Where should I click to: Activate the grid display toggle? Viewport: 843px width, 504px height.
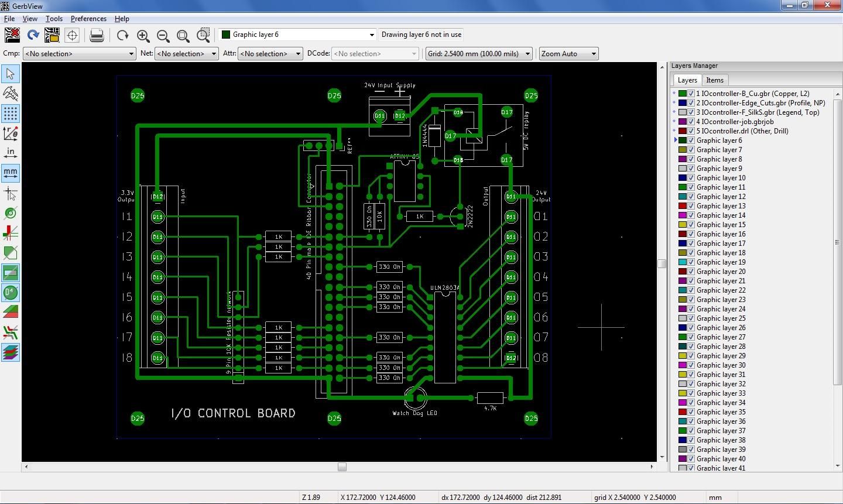click(10, 114)
